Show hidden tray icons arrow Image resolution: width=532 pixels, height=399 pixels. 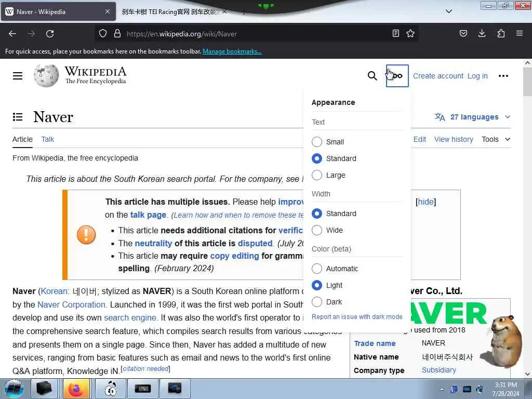[x=442, y=389]
